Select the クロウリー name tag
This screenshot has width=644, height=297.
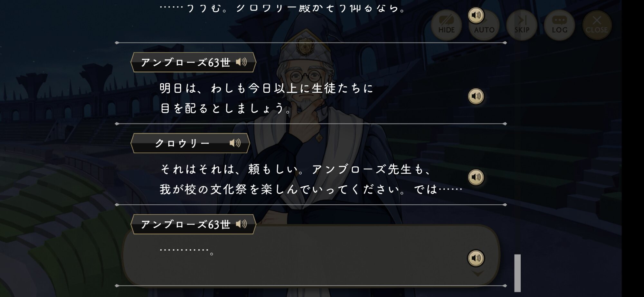[190, 143]
